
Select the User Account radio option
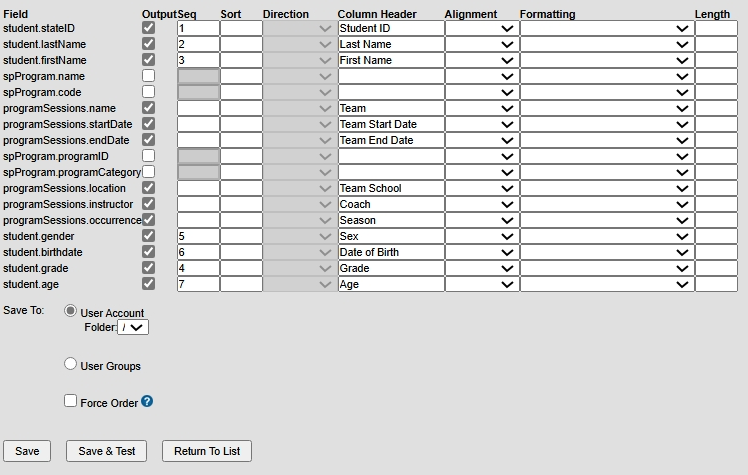coord(70,311)
